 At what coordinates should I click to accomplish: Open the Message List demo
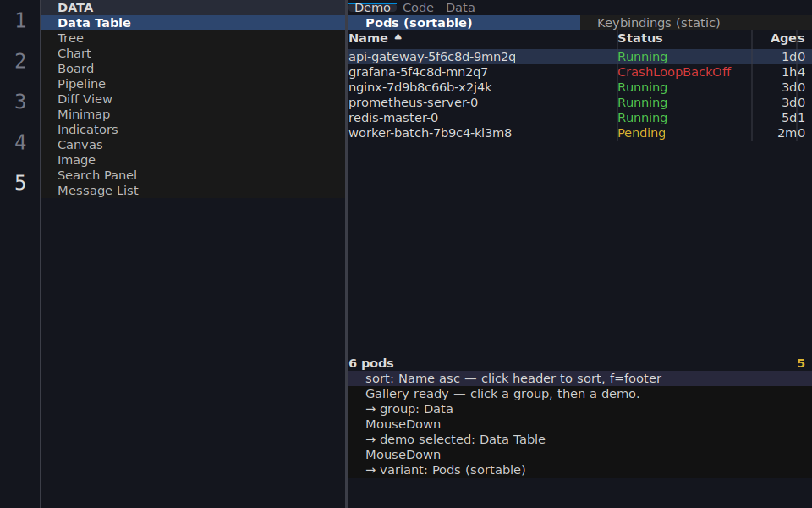coord(193,190)
